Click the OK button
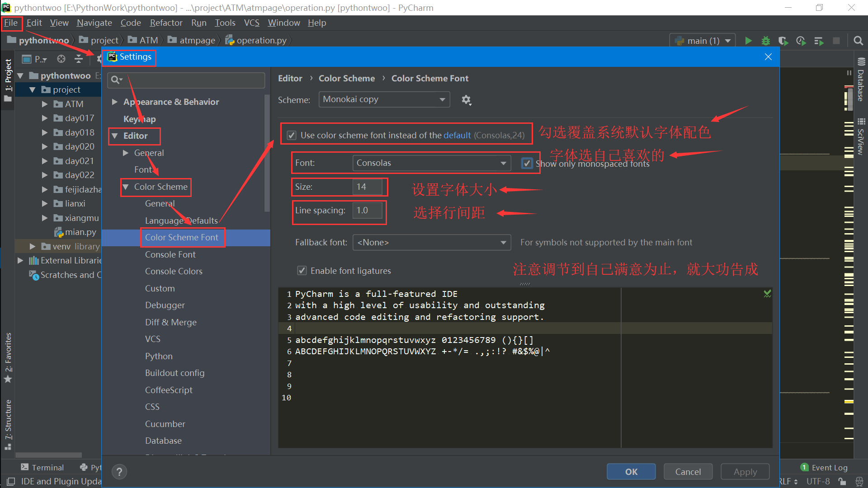The image size is (868, 488). click(631, 472)
